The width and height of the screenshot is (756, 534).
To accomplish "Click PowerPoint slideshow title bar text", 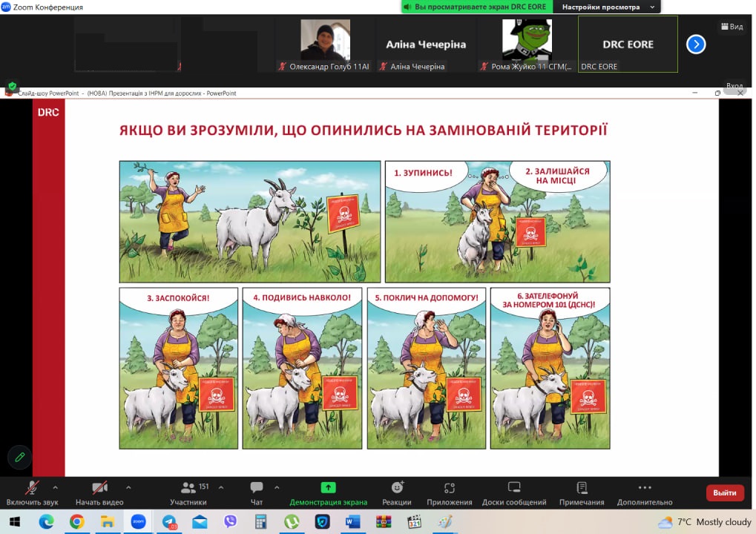I will click(x=128, y=93).
